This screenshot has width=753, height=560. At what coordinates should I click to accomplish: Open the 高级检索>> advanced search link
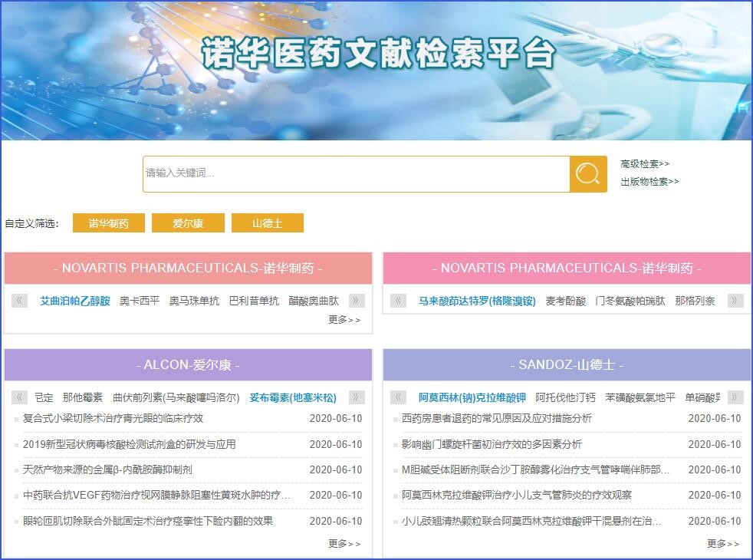(x=644, y=163)
